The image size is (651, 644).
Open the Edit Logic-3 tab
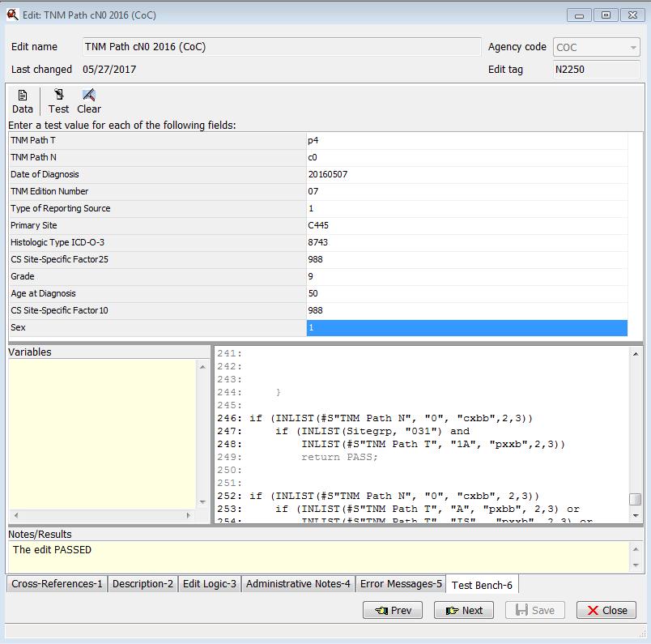pos(210,584)
